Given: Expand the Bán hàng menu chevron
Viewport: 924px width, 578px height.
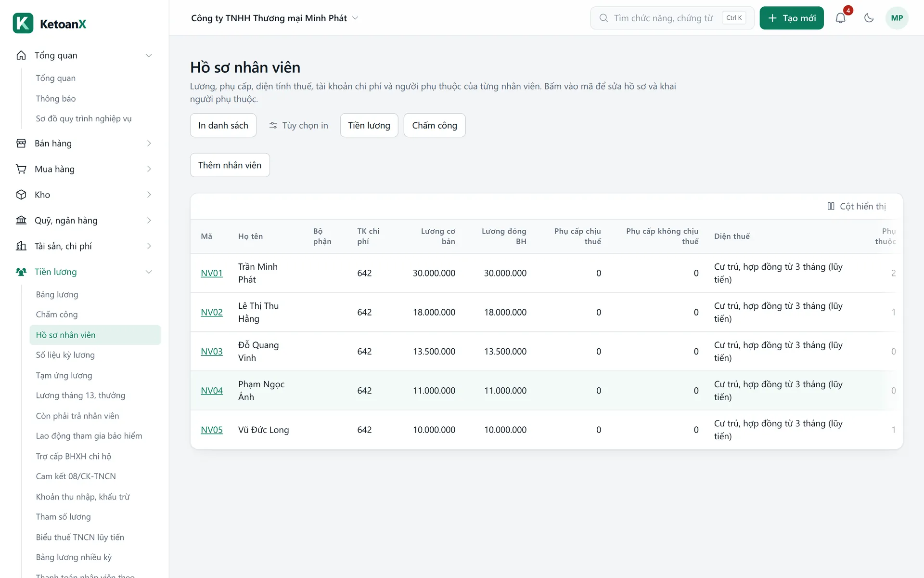Looking at the screenshot, I should click(149, 143).
